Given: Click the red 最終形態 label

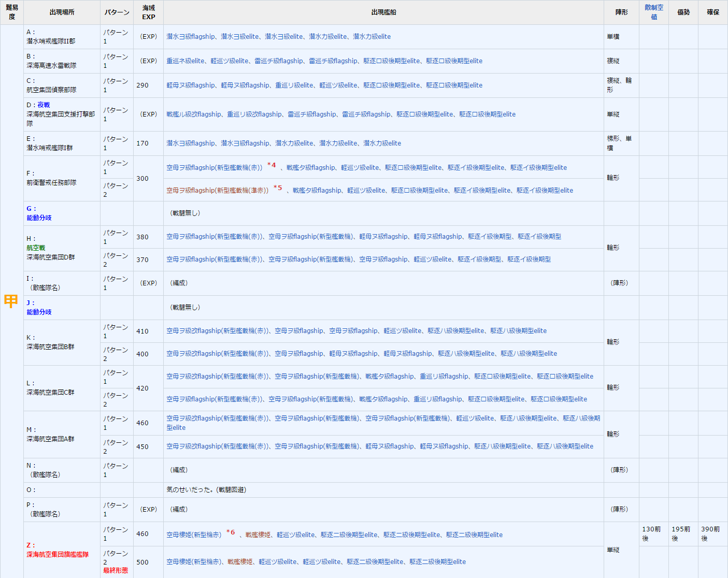Looking at the screenshot, I should pos(116,571).
